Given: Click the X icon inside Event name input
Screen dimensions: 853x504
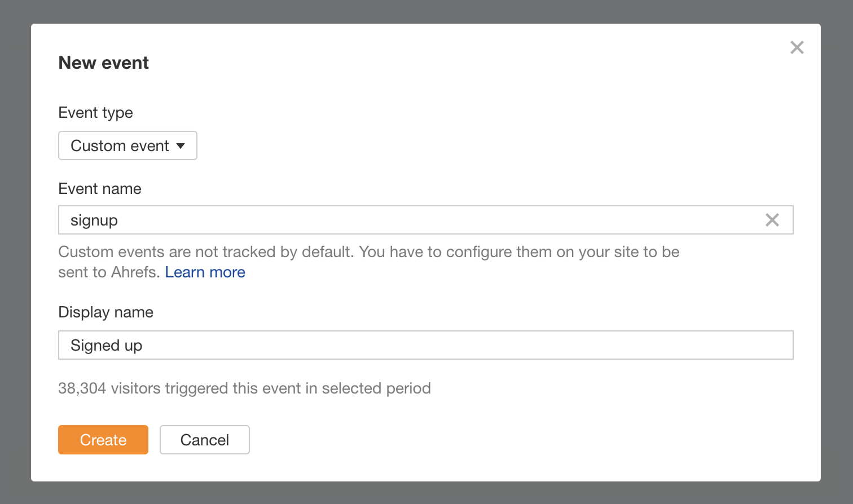Looking at the screenshot, I should click(x=772, y=220).
